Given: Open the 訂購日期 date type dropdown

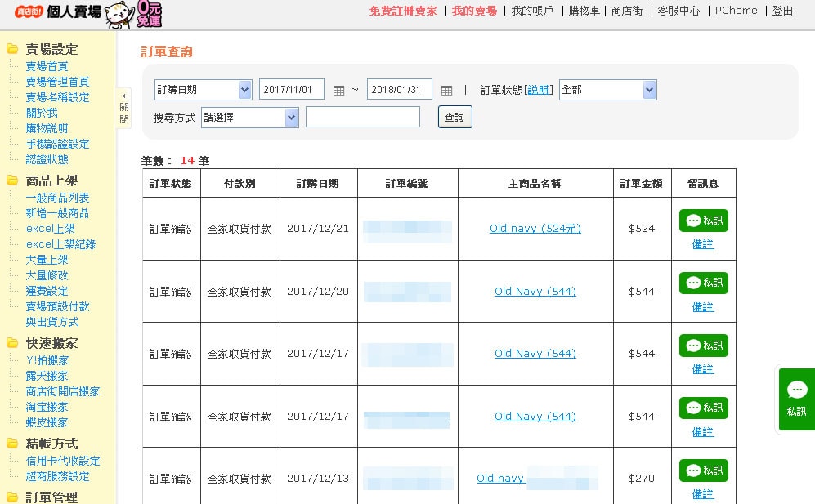Looking at the screenshot, I should 204,90.
